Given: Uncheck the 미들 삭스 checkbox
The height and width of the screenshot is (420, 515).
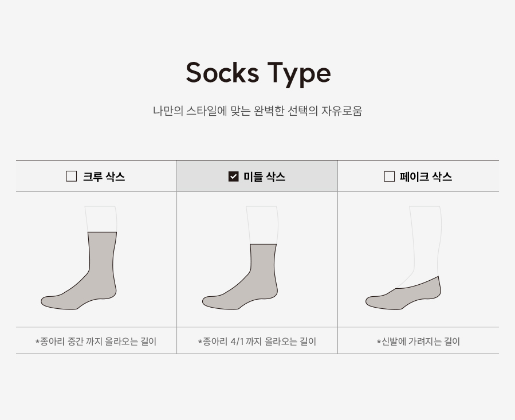Looking at the screenshot, I should 233,176.
